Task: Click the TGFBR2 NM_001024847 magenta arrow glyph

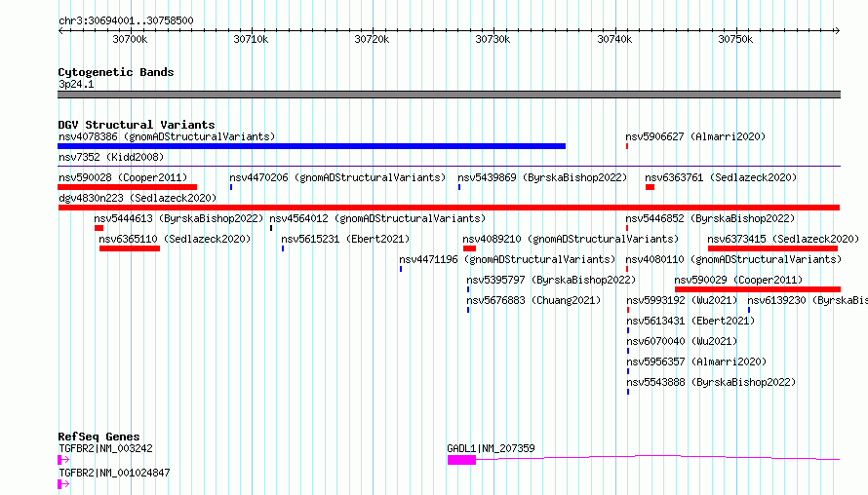Action: pyautogui.click(x=63, y=484)
